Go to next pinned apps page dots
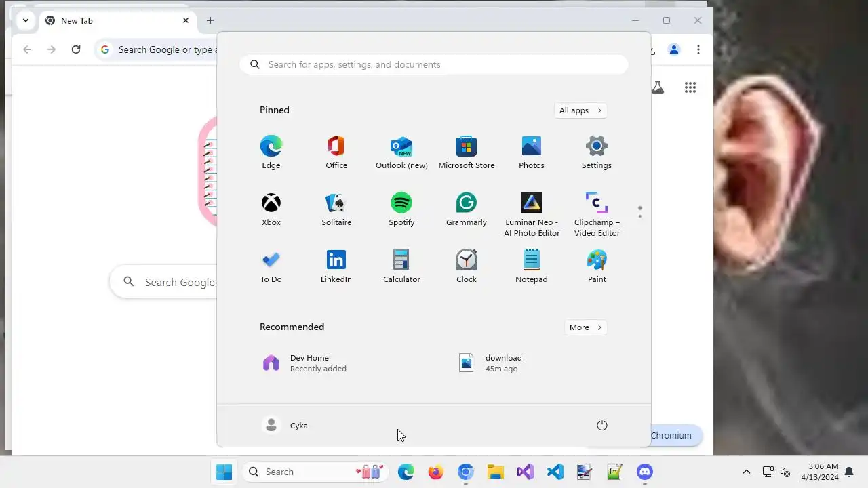The width and height of the screenshot is (868, 488). pyautogui.click(x=639, y=212)
